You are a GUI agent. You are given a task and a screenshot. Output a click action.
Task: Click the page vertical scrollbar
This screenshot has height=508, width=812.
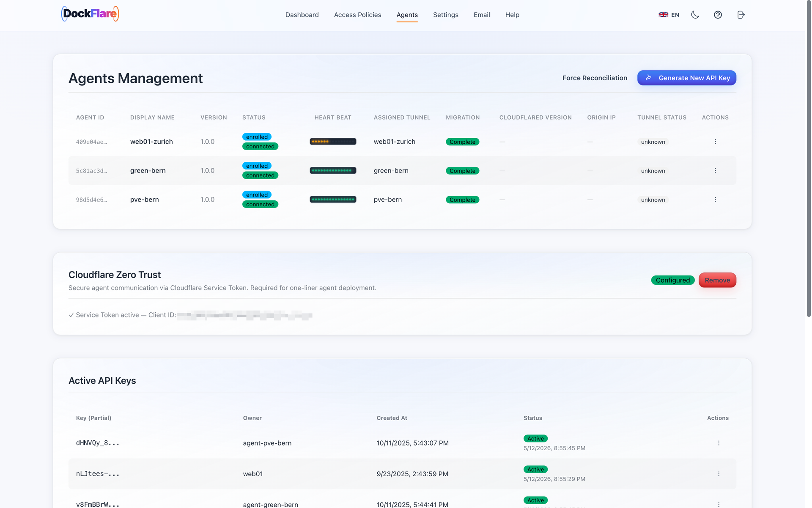pyautogui.click(x=809, y=158)
